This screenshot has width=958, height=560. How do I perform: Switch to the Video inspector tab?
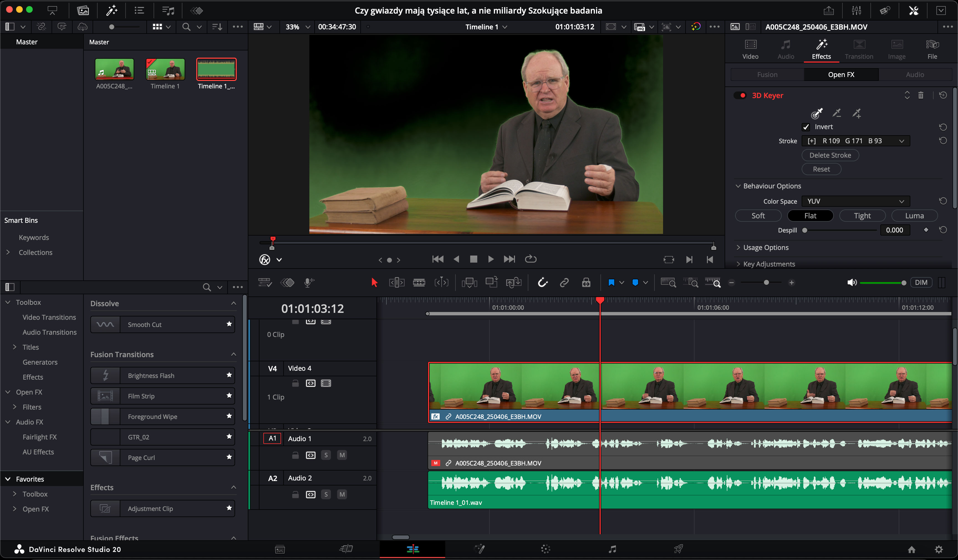(x=750, y=49)
